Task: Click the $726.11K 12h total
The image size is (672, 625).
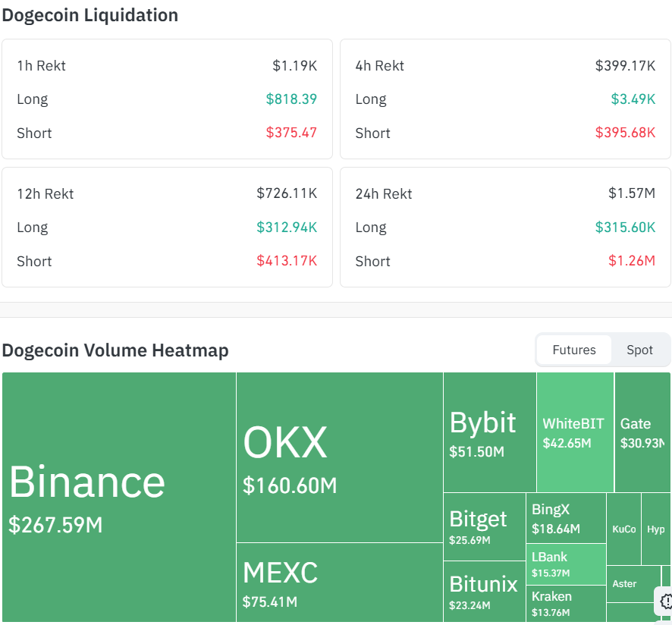Action: [x=287, y=193]
